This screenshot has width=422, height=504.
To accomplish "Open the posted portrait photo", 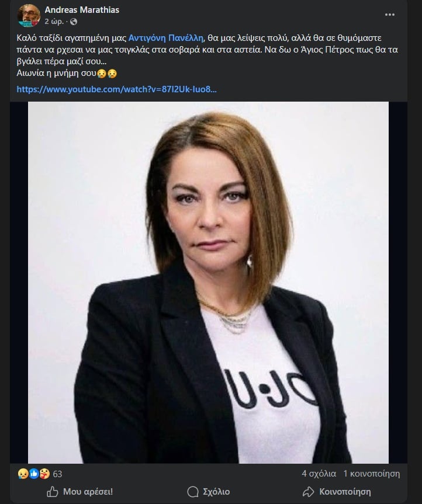I will coord(208,282).
